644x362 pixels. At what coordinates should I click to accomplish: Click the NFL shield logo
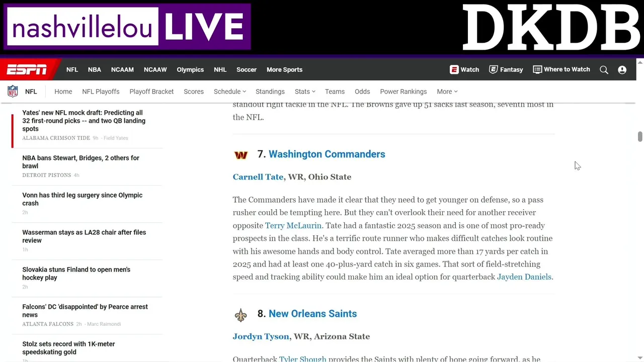(x=13, y=92)
